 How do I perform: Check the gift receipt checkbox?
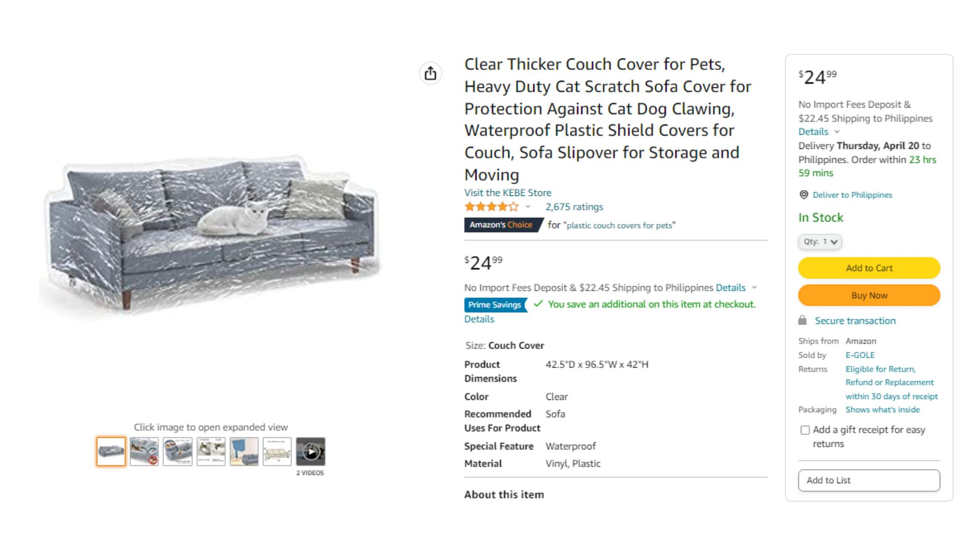tap(805, 430)
